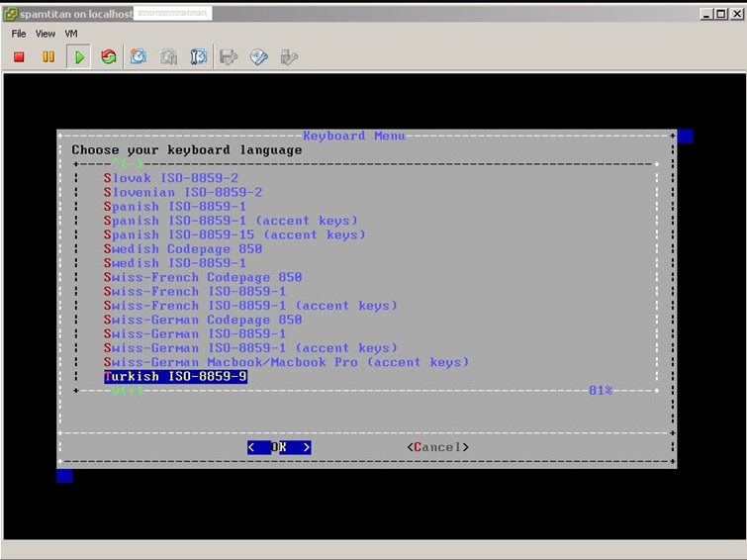Viewport: 747px width, 560px height.
Task: Open the Snapshot manager icon
Action: pos(199,57)
